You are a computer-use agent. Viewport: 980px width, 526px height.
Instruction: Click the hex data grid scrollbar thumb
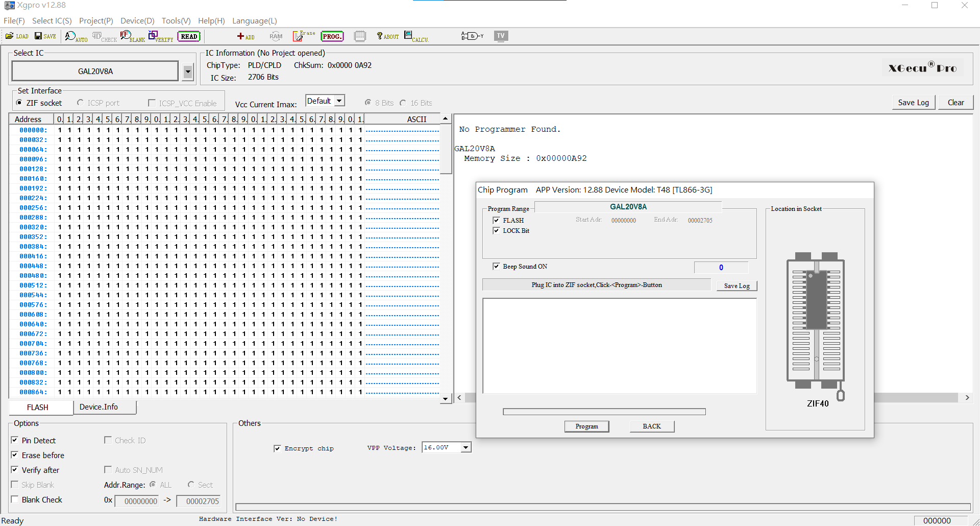click(x=446, y=149)
